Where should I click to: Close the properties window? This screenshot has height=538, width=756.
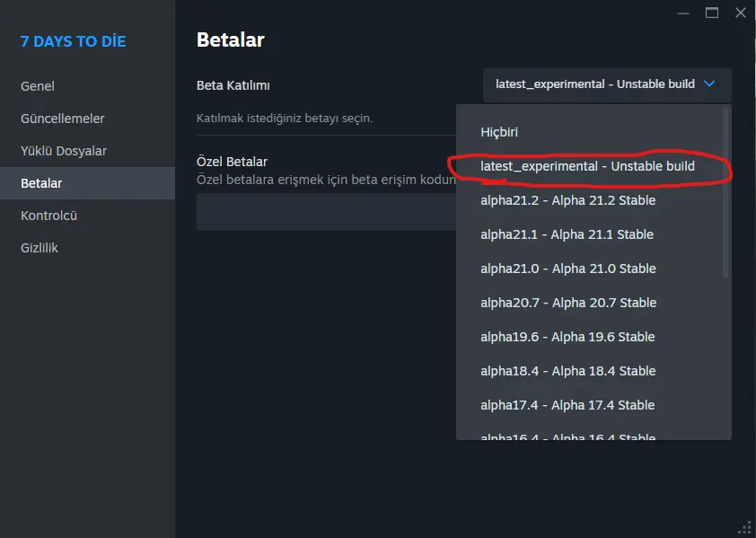741,13
